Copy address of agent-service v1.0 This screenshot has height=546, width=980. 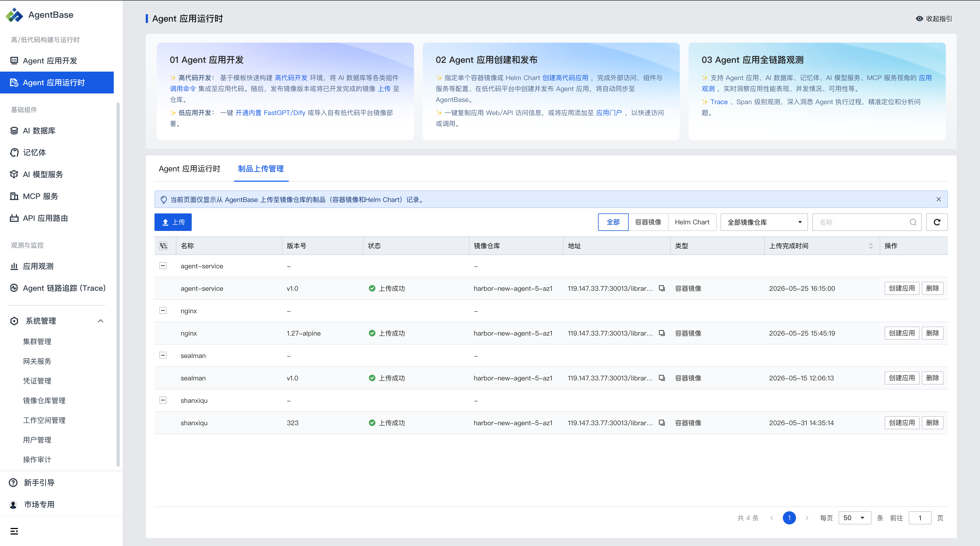(x=662, y=288)
